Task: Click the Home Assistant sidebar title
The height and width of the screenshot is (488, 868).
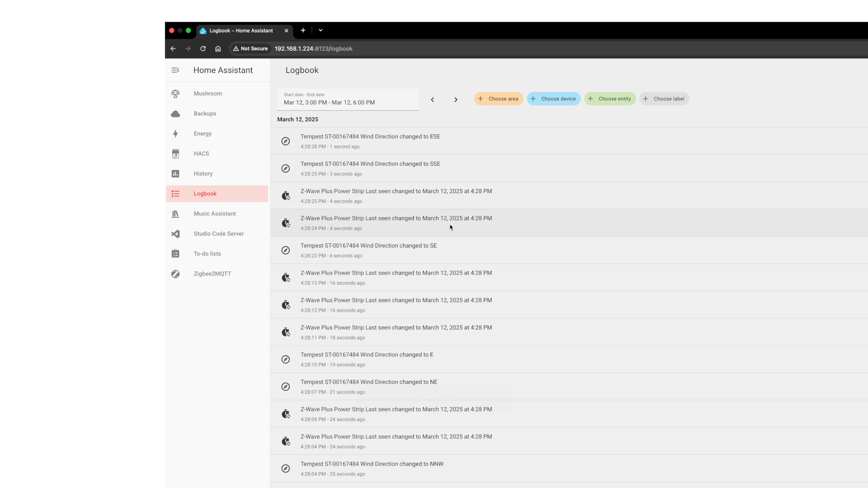Action: pos(223,70)
